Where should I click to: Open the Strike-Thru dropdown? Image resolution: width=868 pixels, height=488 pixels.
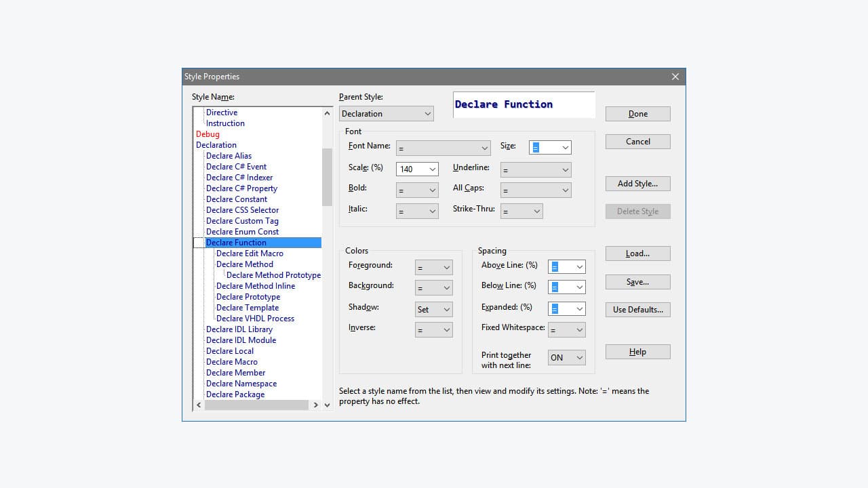pos(521,211)
